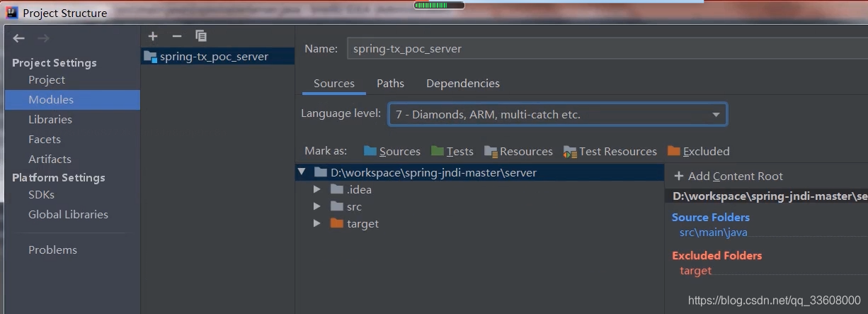Open Facets settings

coord(45,140)
